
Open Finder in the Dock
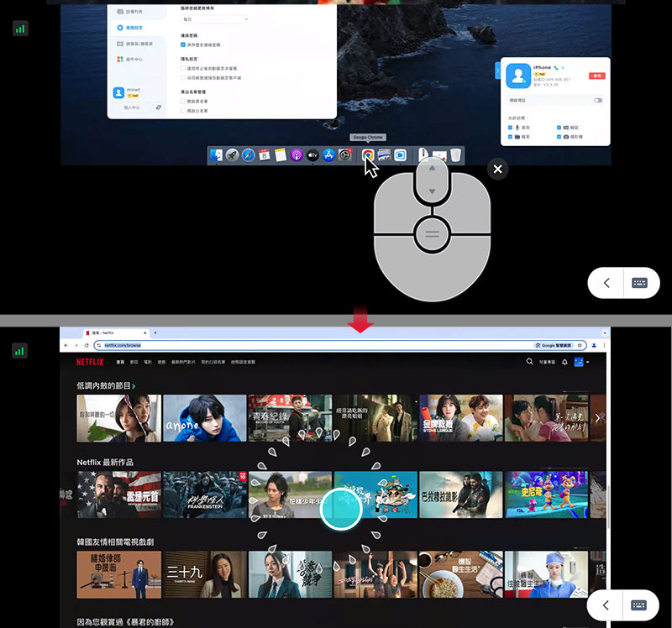tap(216, 155)
